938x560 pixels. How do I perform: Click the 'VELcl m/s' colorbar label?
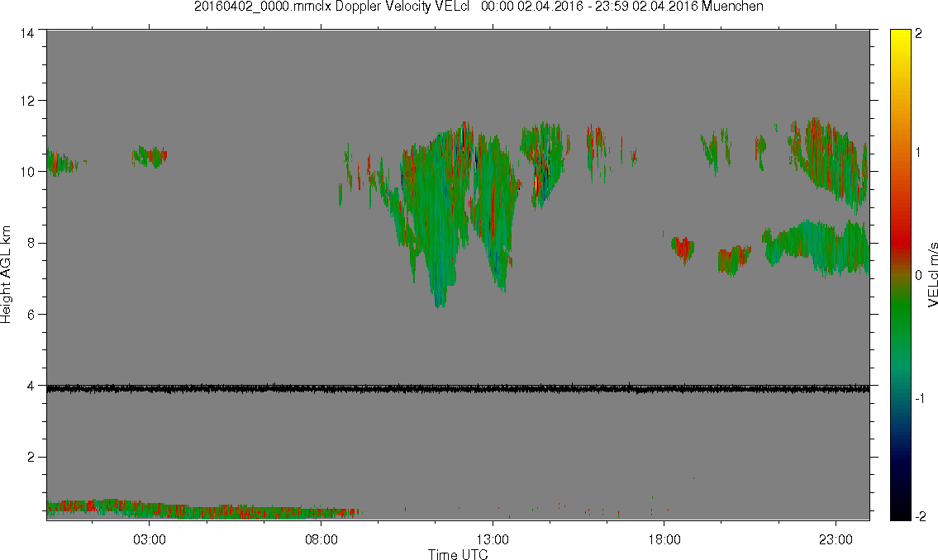pos(932,274)
